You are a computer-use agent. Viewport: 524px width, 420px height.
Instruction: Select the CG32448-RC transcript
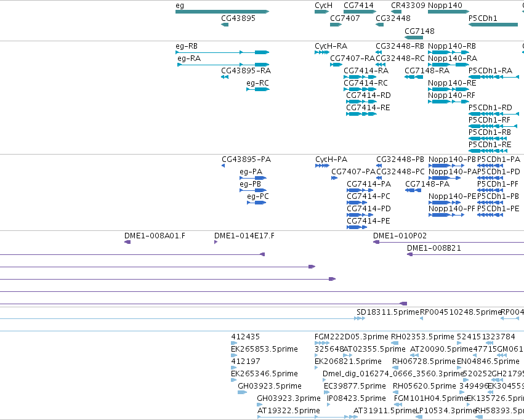[381, 65]
